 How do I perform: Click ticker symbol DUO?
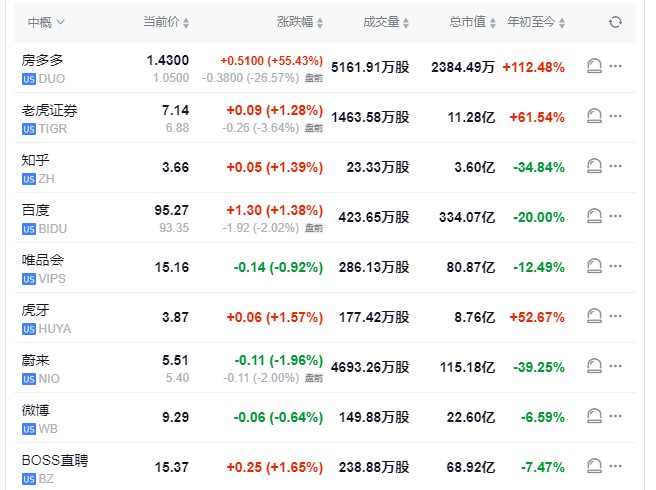point(52,79)
